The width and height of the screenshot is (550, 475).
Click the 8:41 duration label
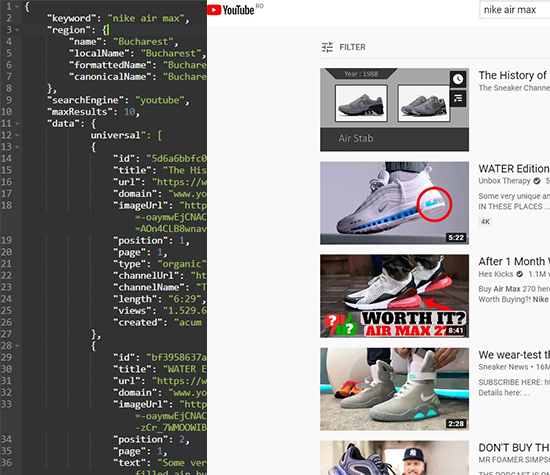click(x=456, y=330)
